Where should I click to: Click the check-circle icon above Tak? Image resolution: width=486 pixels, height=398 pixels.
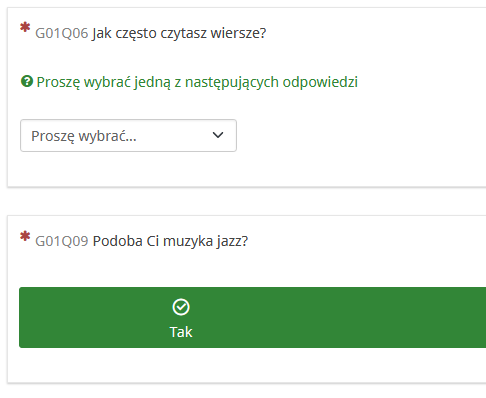coord(181,307)
